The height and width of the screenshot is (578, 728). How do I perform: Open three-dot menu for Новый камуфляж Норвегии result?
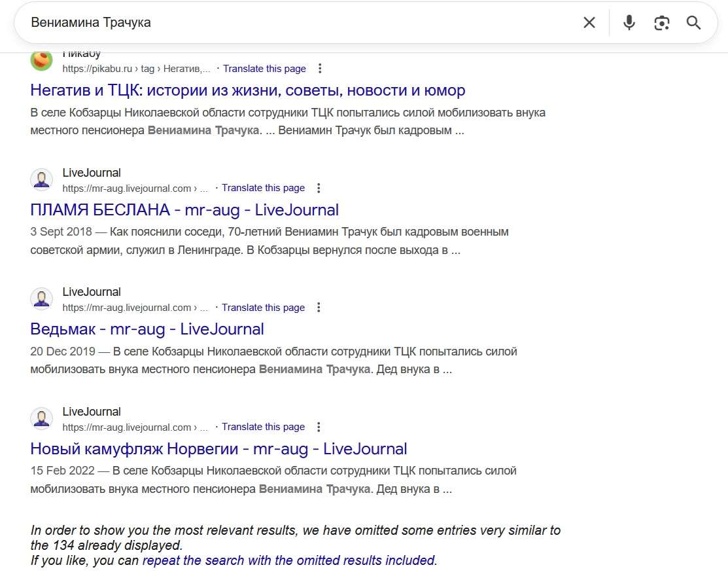[x=319, y=427]
